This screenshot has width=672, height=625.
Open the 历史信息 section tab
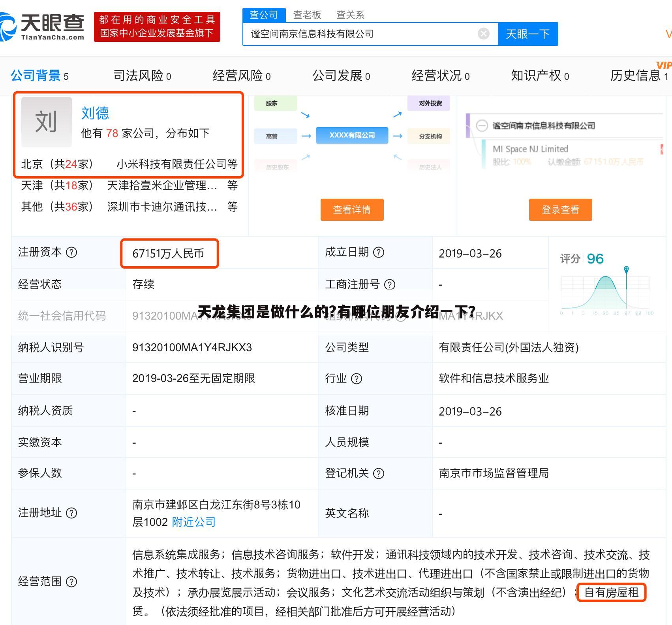pos(639,75)
